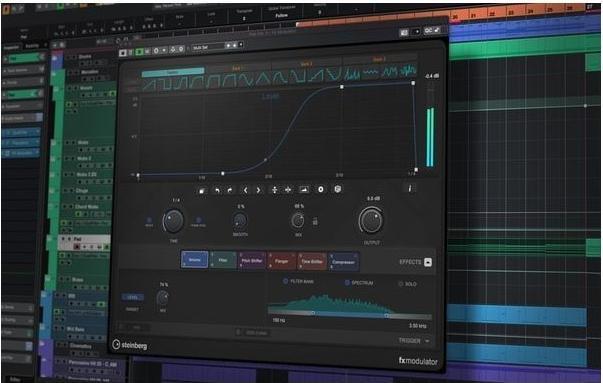Click the lock icon beside main MIX knob
The image size is (603, 383).
(315, 221)
